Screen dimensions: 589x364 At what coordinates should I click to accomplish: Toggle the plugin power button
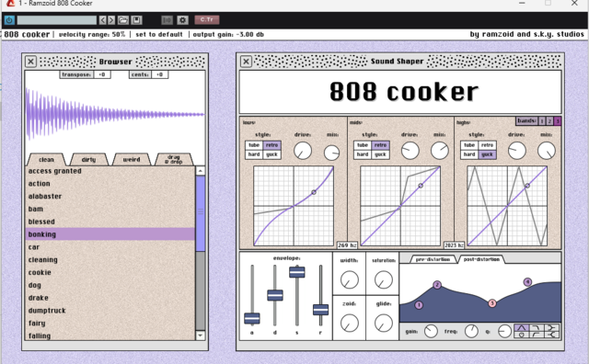coord(9,20)
